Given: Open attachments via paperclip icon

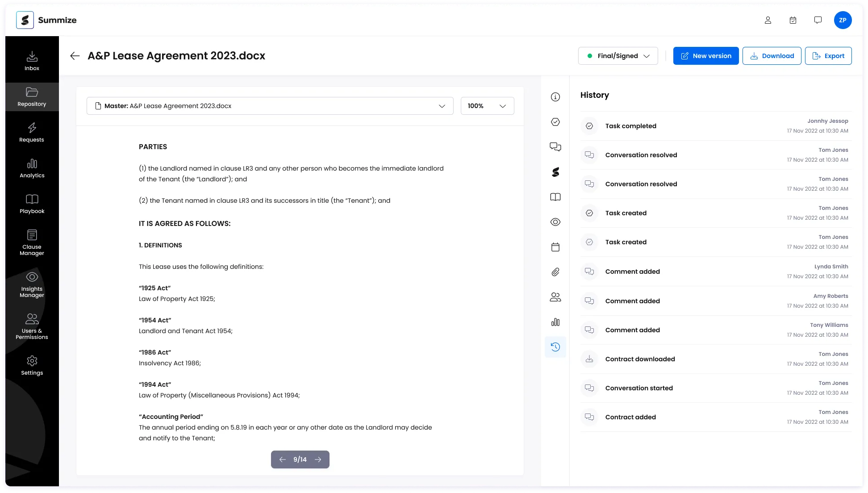Looking at the screenshot, I should tap(555, 272).
